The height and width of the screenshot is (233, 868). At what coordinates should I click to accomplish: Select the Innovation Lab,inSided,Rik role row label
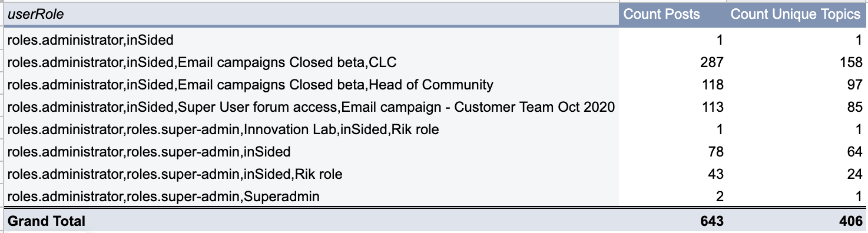point(223,129)
